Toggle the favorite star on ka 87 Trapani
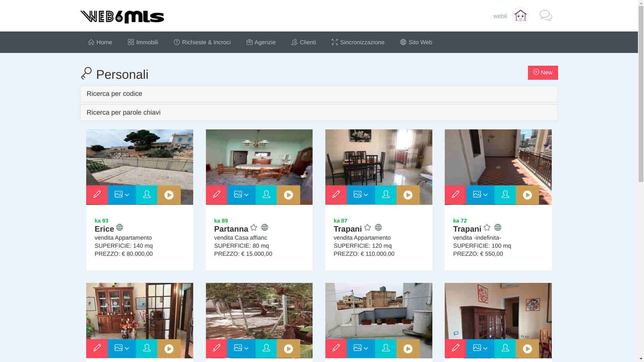The height and width of the screenshot is (362, 644). pos(368,228)
